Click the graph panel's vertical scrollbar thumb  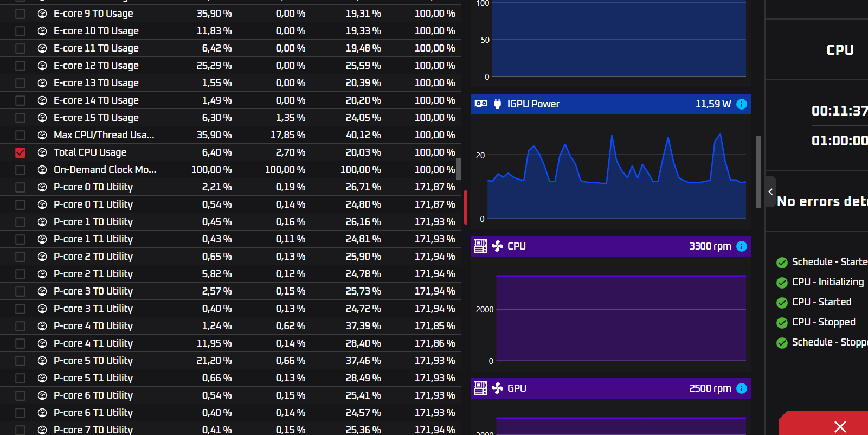[758, 171]
